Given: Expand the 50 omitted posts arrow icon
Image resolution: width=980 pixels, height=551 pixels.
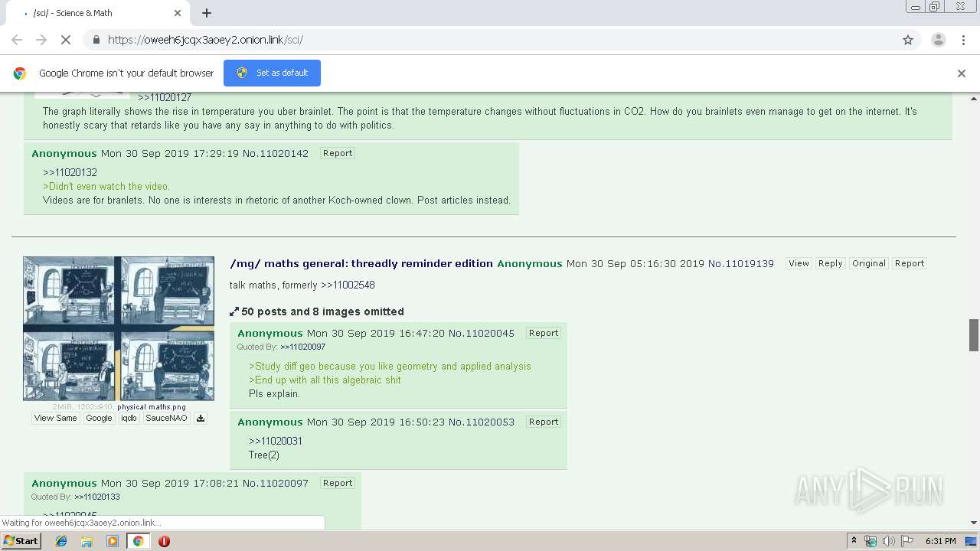Looking at the screenshot, I should coord(234,311).
